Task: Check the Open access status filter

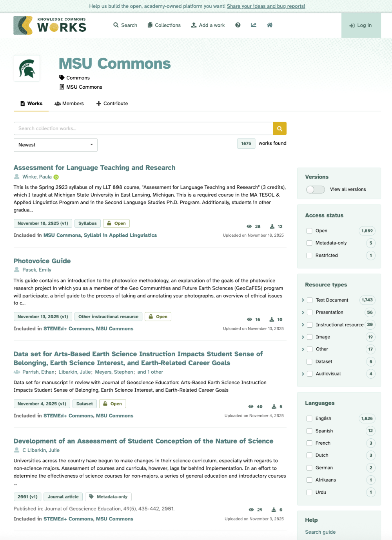Action: (x=309, y=231)
